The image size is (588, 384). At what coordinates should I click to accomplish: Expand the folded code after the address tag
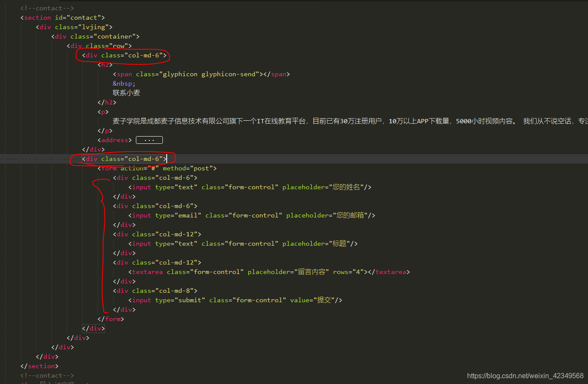tap(149, 140)
